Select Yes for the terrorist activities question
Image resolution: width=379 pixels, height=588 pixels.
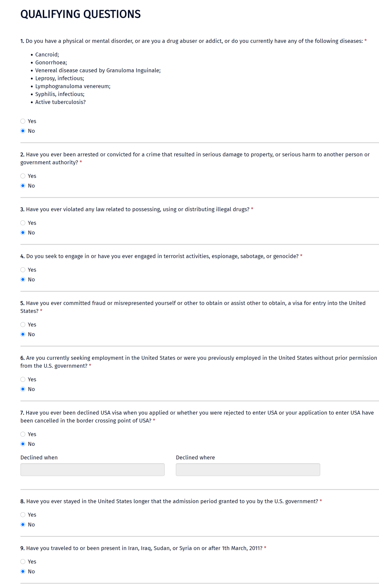point(23,270)
